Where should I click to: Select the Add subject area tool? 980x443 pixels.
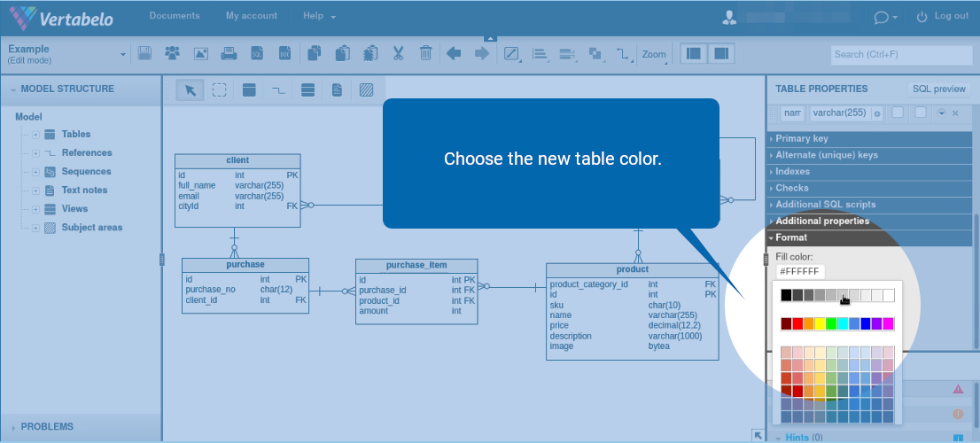[366, 90]
